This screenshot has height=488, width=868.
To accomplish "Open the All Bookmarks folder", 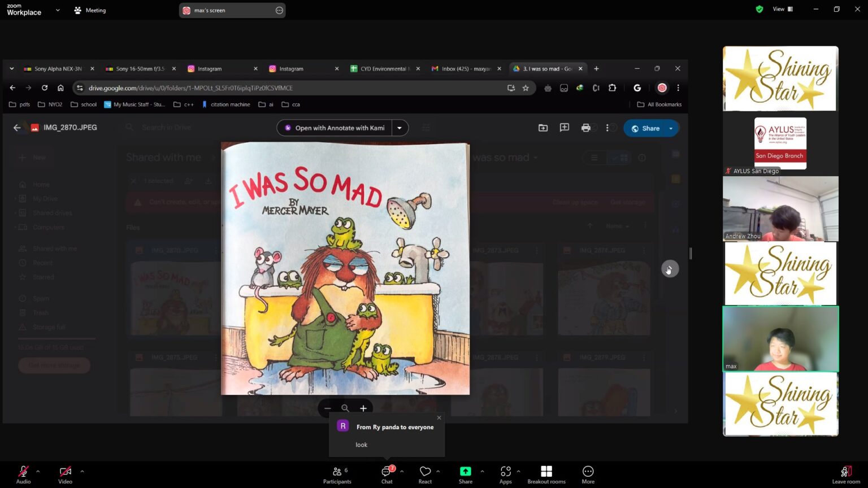I will pos(659,104).
